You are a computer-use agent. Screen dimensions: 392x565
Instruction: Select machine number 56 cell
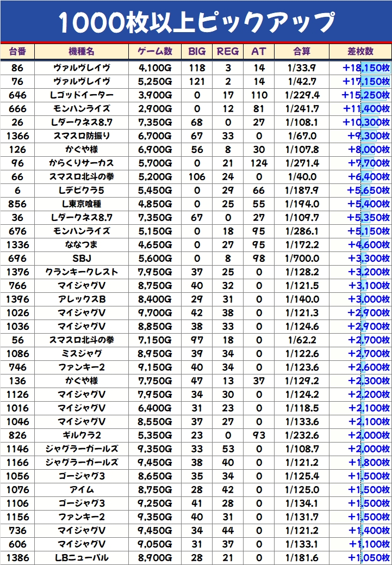click(x=17, y=340)
